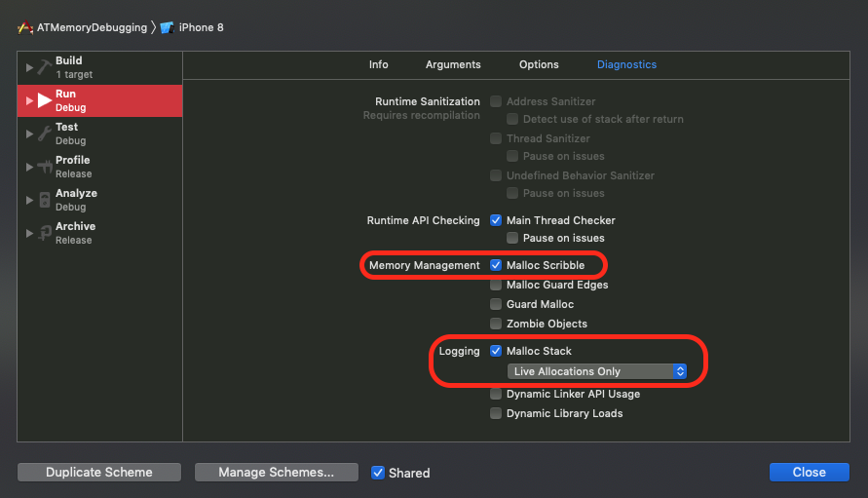Open Manage Schemes dialog

pos(276,473)
